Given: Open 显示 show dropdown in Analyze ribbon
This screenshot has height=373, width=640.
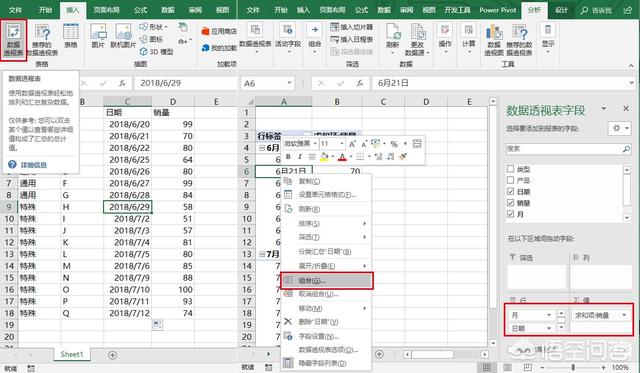Looking at the screenshot, I should pyautogui.click(x=548, y=38).
